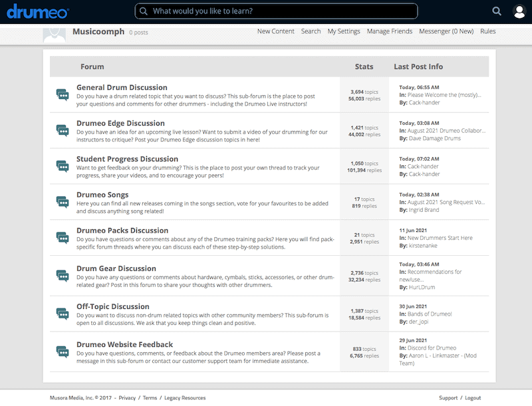View HurLDrum's profile
The width and height of the screenshot is (532, 406).
point(422,287)
